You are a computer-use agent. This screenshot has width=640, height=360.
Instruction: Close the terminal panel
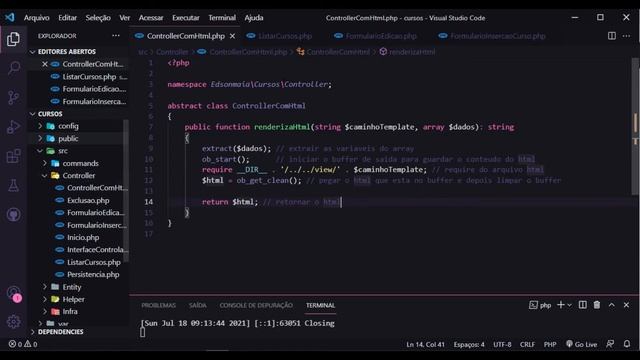(626, 305)
